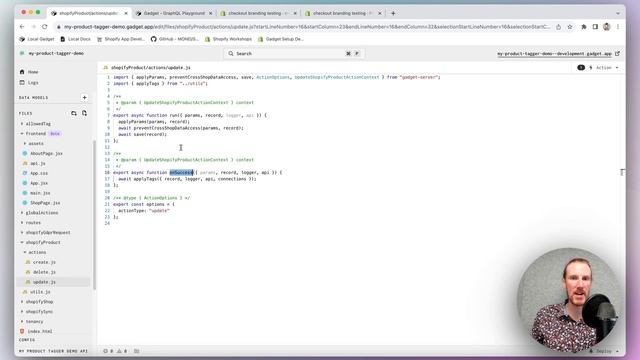Image resolution: width=640 pixels, height=360 pixels.
Task: Share this page from address bar
Action: coord(558,27)
